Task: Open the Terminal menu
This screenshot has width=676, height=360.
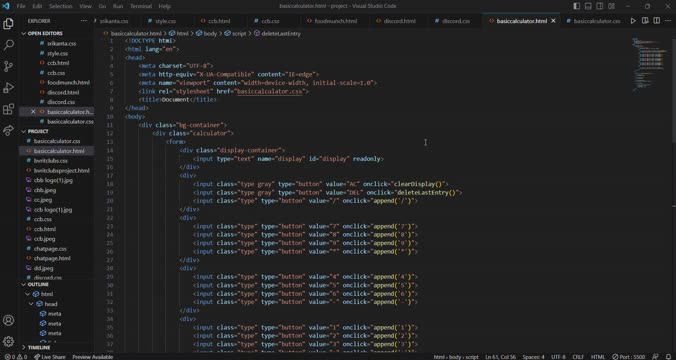Action: 141,6
